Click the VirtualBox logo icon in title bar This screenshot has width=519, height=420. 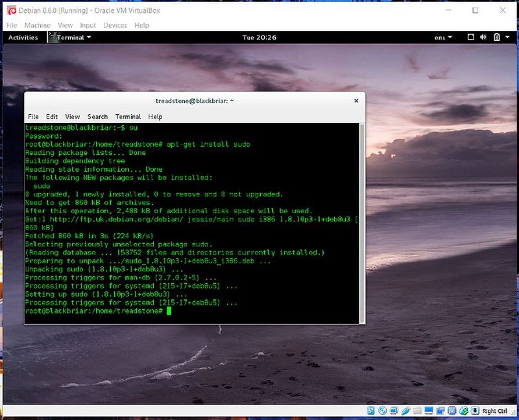pyautogui.click(x=11, y=10)
